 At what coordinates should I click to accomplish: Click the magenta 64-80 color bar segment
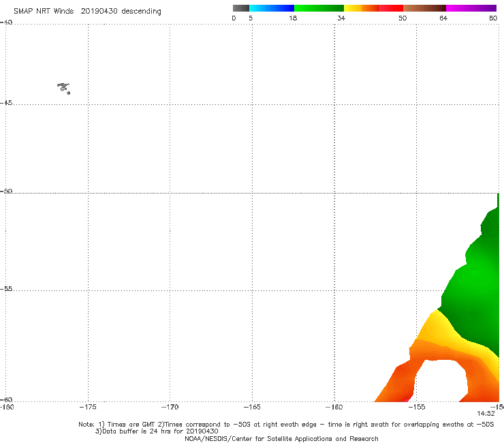(x=471, y=8)
